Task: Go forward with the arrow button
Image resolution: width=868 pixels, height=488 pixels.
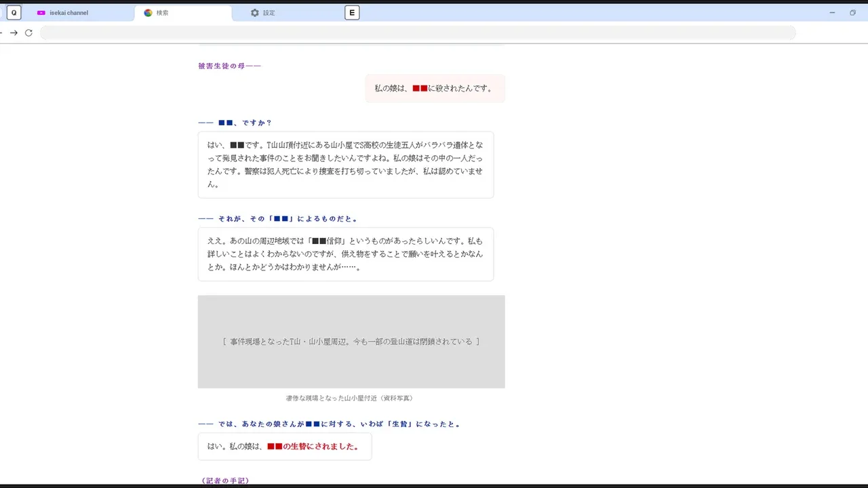Action: [x=14, y=33]
